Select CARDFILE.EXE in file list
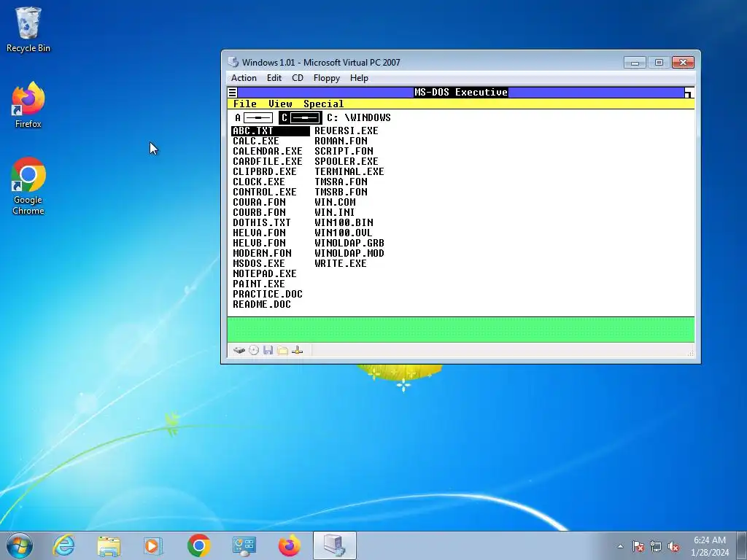The image size is (747, 560). [x=268, y=161]
